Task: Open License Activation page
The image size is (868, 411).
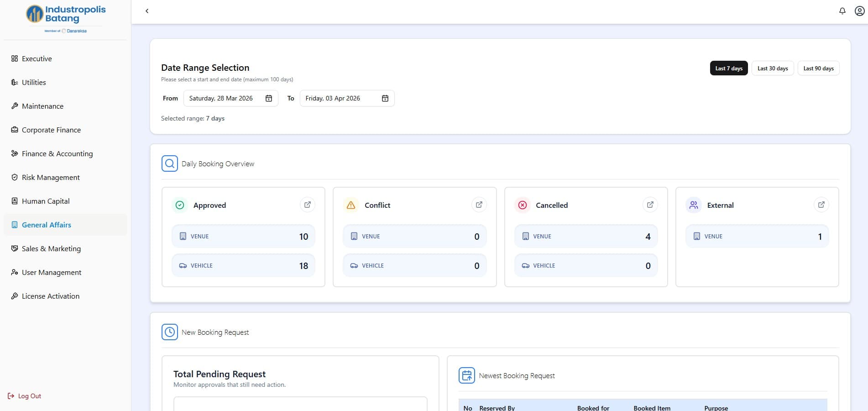Action: point(65,296)
